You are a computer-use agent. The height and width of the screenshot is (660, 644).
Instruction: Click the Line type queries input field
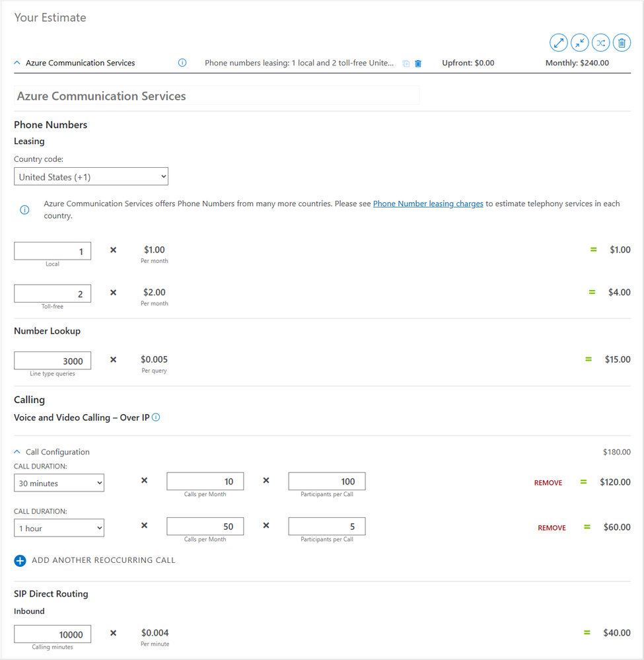pos(53,361)
